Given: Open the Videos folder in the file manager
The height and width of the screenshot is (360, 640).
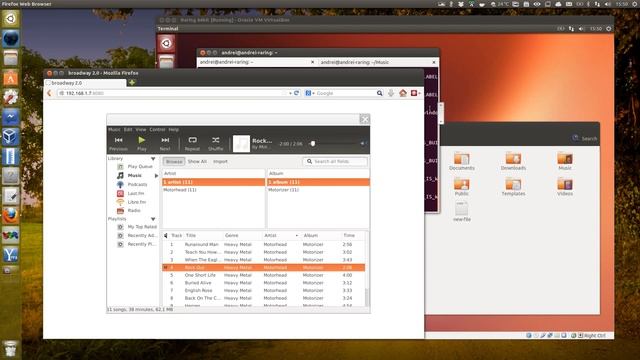Looking at the screenshot, I should tap(565, 187).
